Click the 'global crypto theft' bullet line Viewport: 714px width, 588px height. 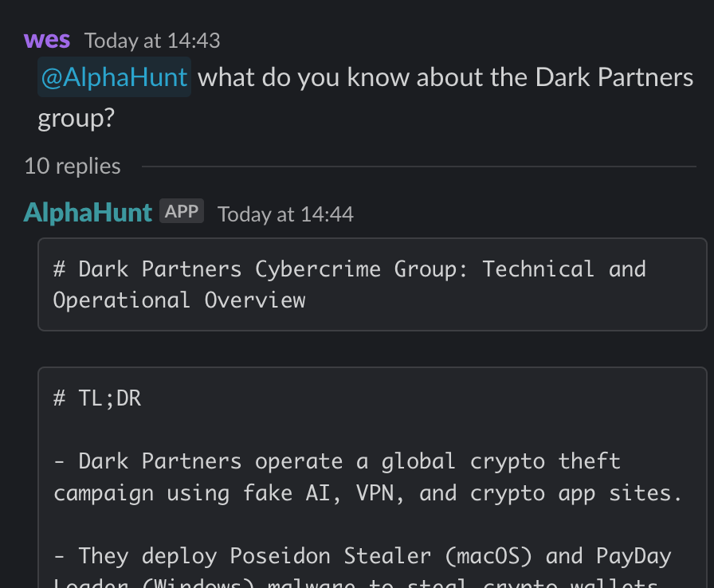point(349,461)
